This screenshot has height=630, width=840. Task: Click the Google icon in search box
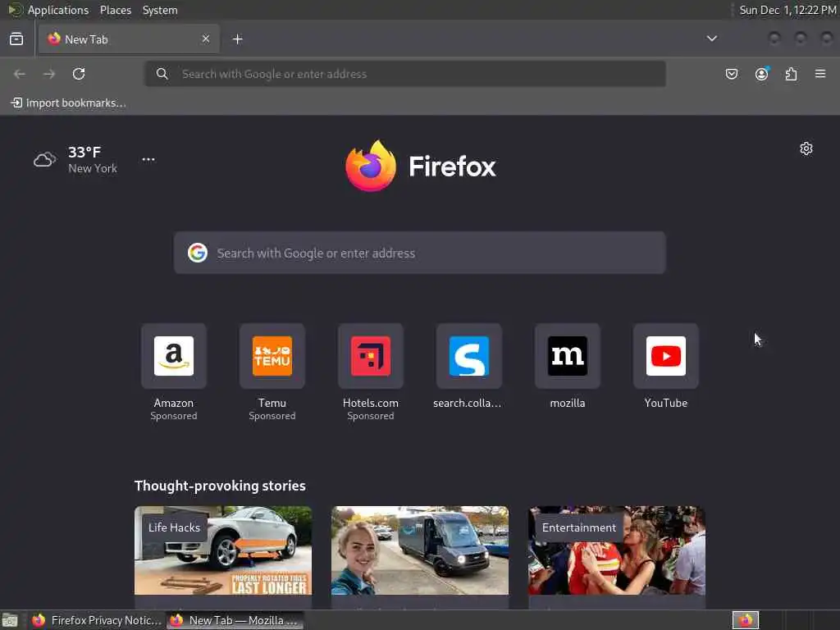tap(198, 253)
